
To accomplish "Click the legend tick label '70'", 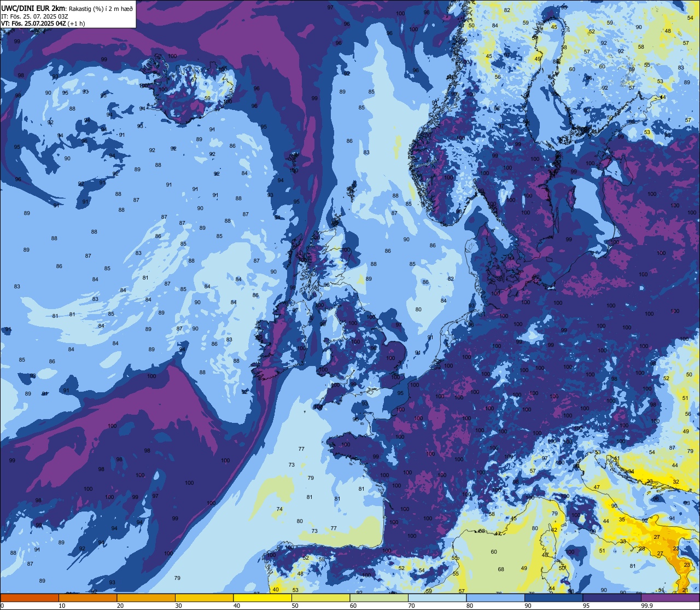I will pyautogui.click(x=411, y=605).
